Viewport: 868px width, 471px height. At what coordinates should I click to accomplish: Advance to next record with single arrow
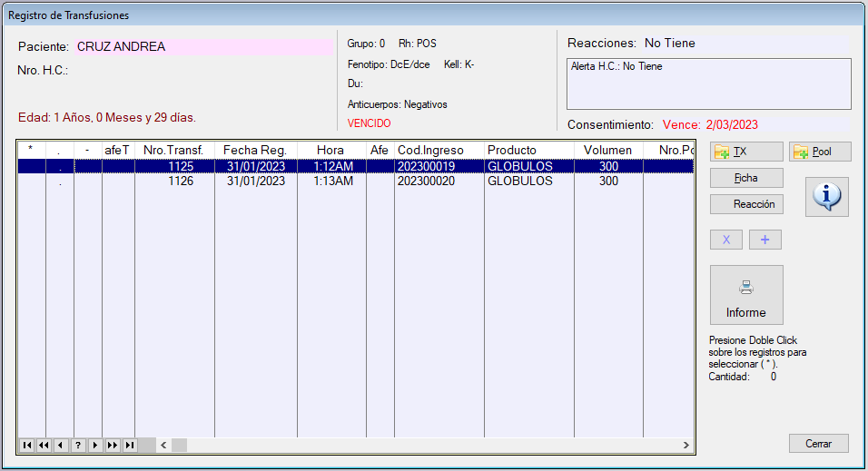click(95, 445)
